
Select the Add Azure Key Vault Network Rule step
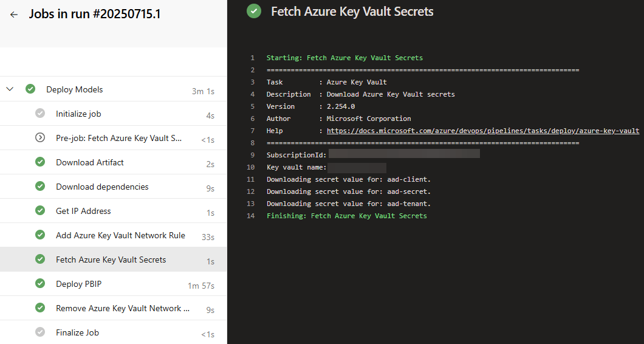pos(120,235)
